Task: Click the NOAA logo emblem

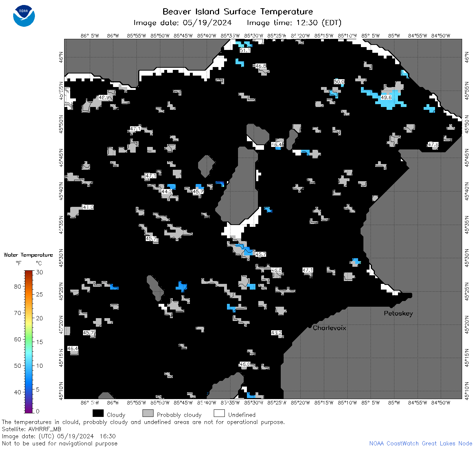Action: (x=24, y=16)
